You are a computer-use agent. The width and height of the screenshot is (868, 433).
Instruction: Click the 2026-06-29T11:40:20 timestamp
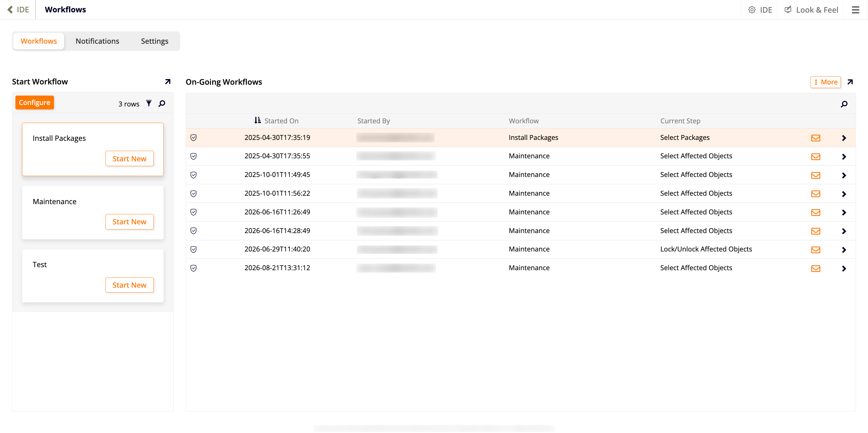click(x=277, y=249)
